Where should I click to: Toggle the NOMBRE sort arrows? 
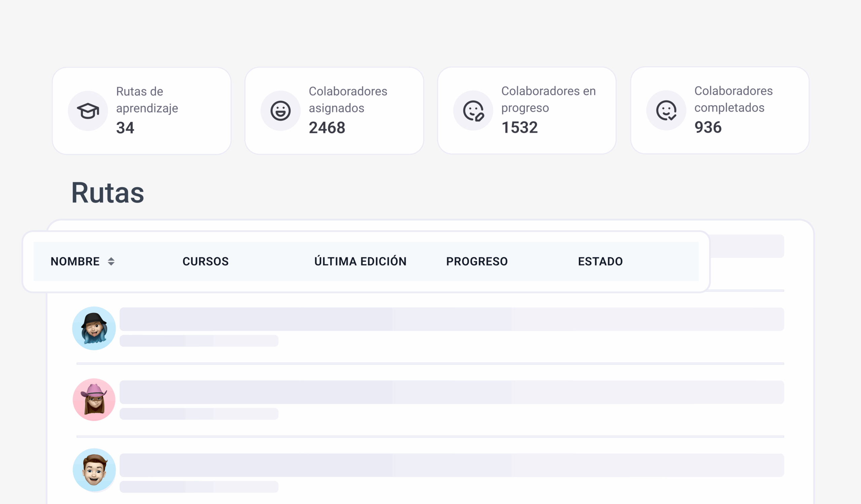[111, 261]
